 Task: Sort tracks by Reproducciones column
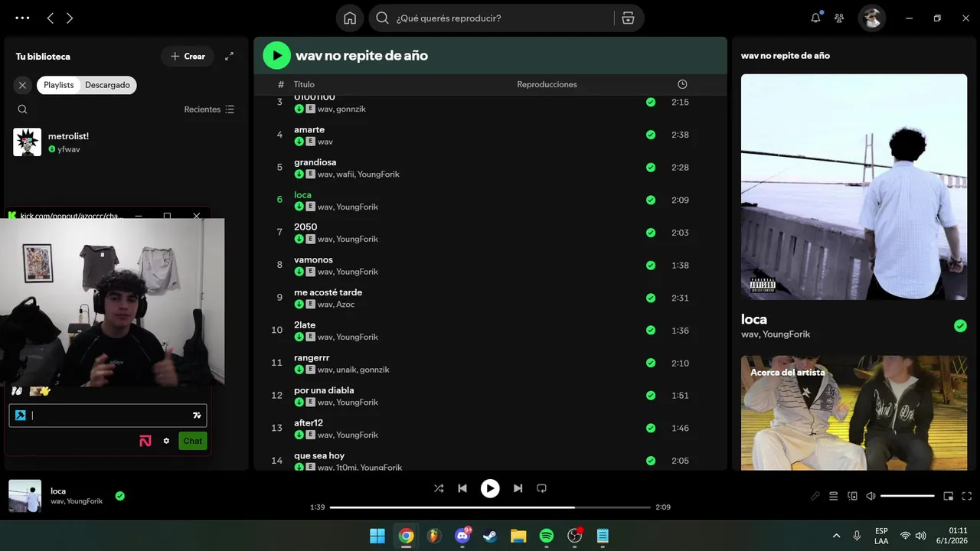pyautogui.click(x=547, y=84)
